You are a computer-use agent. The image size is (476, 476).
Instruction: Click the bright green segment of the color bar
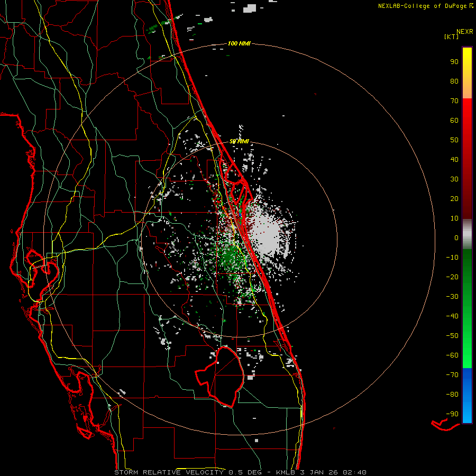pyautogui.click(x=467, y=309)
